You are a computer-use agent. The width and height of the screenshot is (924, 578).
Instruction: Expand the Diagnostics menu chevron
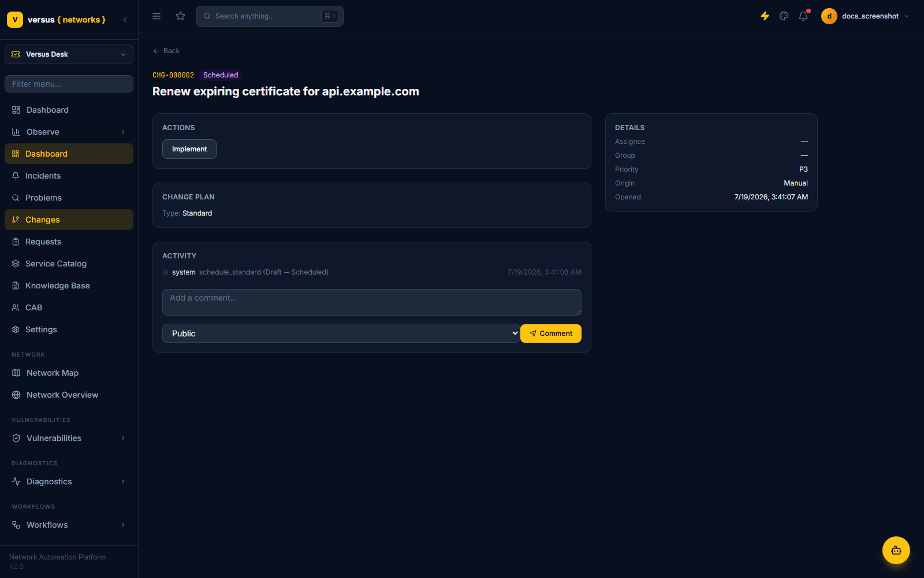[x=123, y=481]
